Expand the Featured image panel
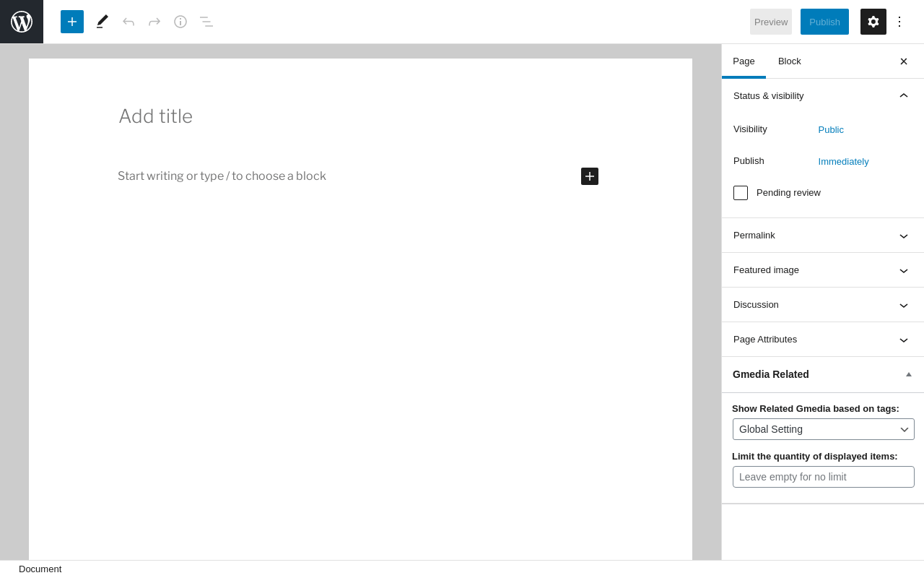This screenshot has width=924, height=578. (823, 270)
